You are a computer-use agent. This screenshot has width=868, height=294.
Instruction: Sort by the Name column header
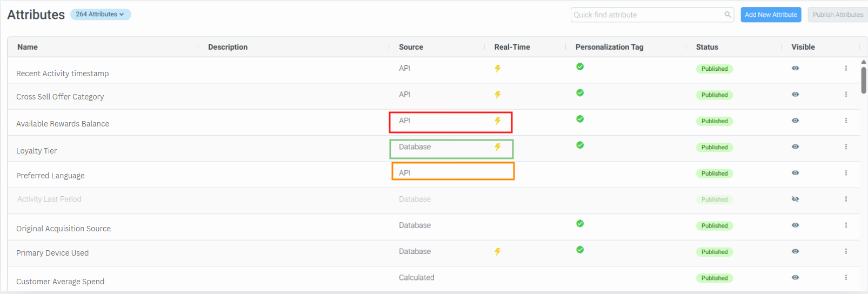pyautogui.click(x=28, y=47)
